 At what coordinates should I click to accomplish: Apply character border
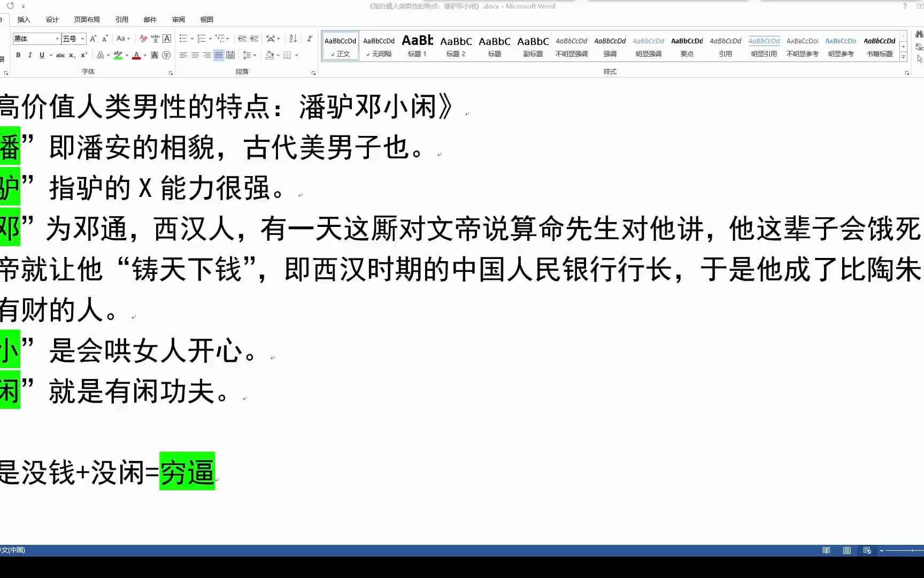pos(167,39)
